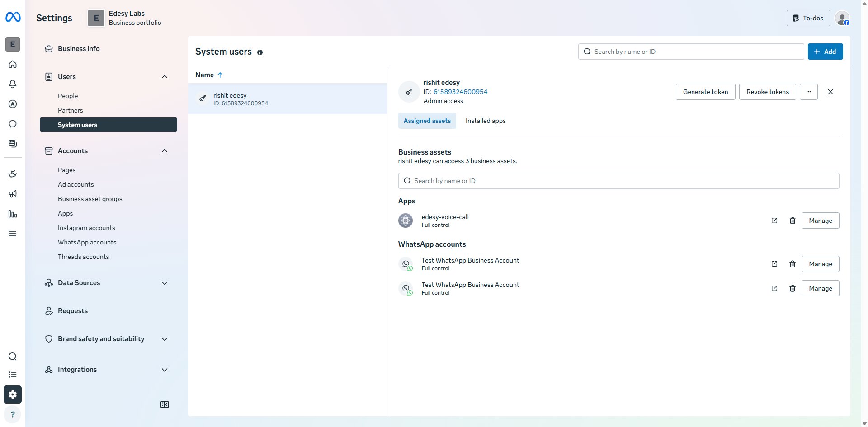Open Threads accounts settings
The width and height of the screenshot is (868, 427).
click(x=83, y=257)
